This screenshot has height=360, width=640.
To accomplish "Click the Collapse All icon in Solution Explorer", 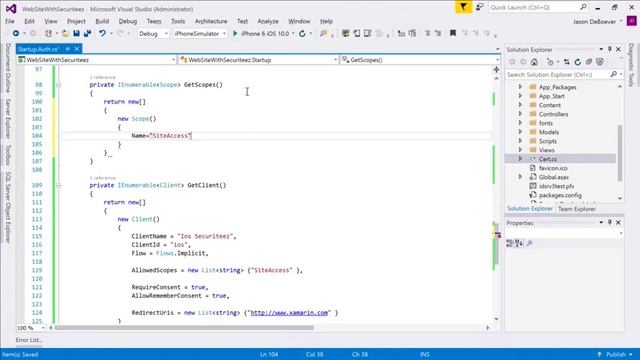I will [589, 62].
